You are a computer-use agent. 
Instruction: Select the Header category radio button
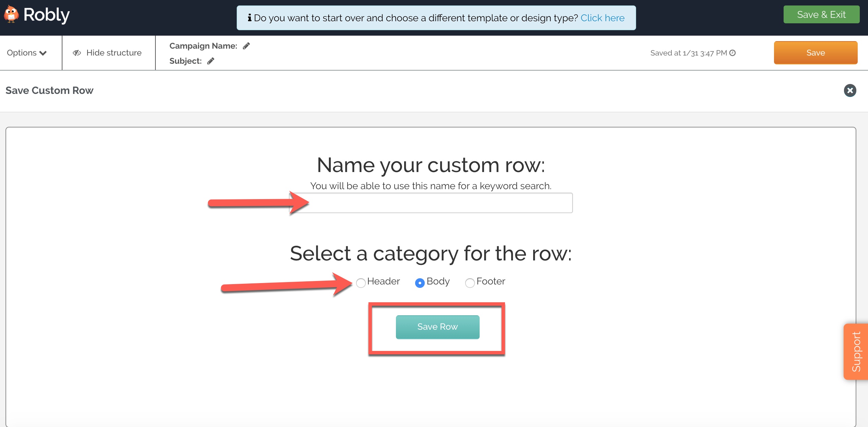coord(360,283)
